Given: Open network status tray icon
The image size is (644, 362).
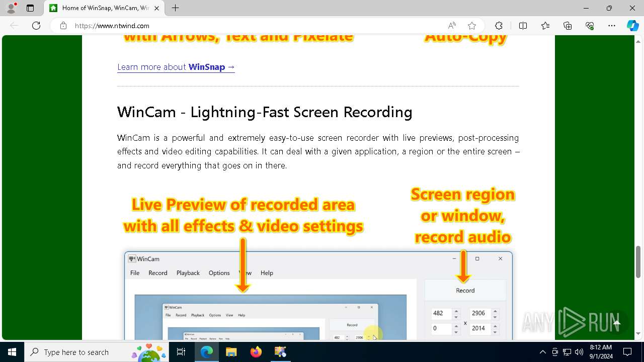Looking at the screenshot, I should coord(567,352).
